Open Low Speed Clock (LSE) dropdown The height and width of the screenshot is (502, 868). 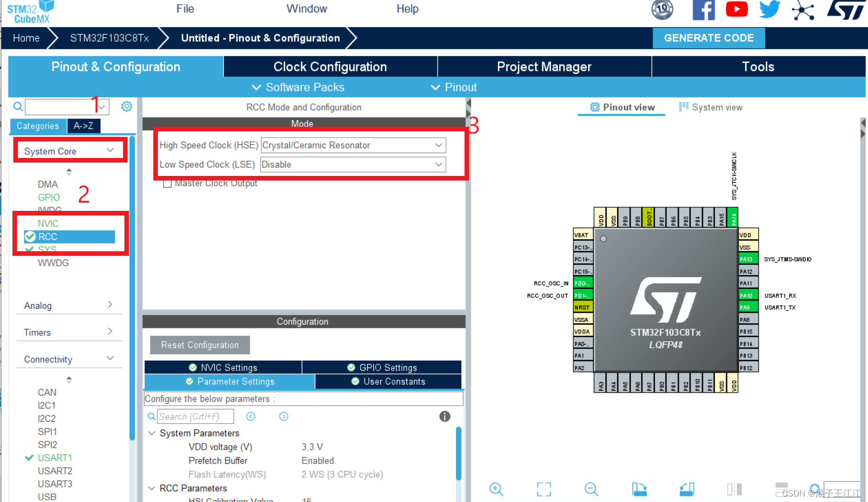point(353,164)
